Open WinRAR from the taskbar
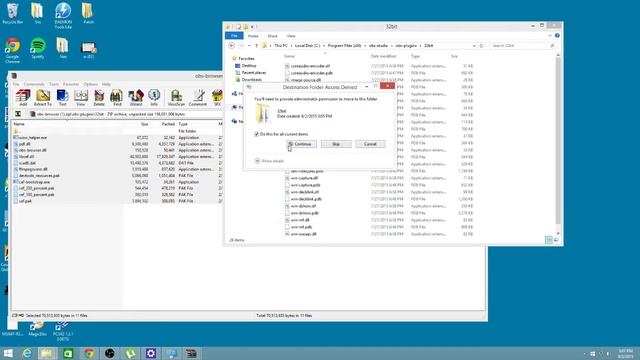The height and width of the screenshot is (360, 640). 191,353
